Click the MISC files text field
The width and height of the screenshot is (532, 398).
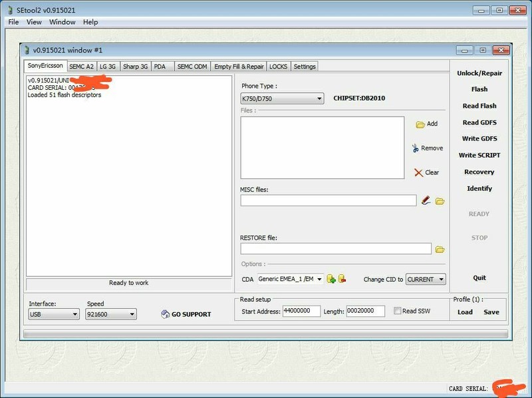click(329, 200)
